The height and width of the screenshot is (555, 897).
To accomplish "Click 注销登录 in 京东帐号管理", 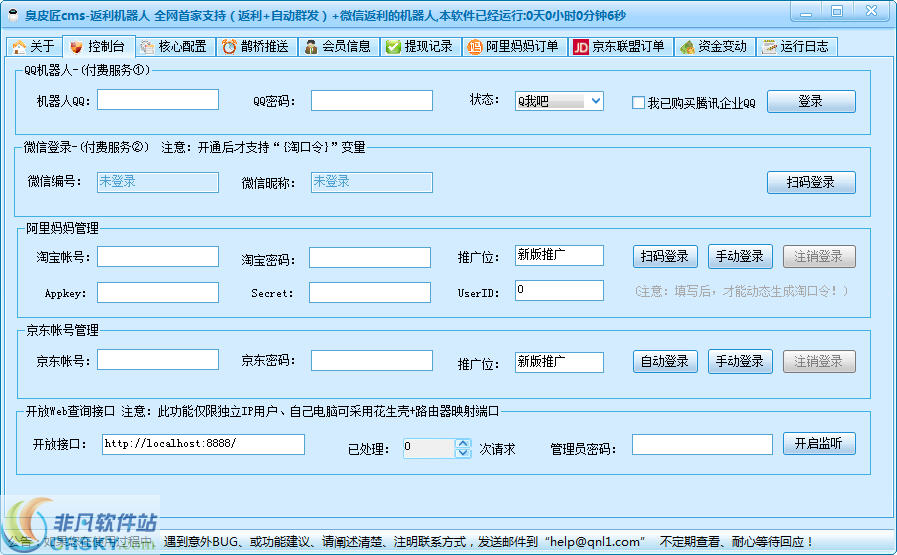I will point(819,362).
